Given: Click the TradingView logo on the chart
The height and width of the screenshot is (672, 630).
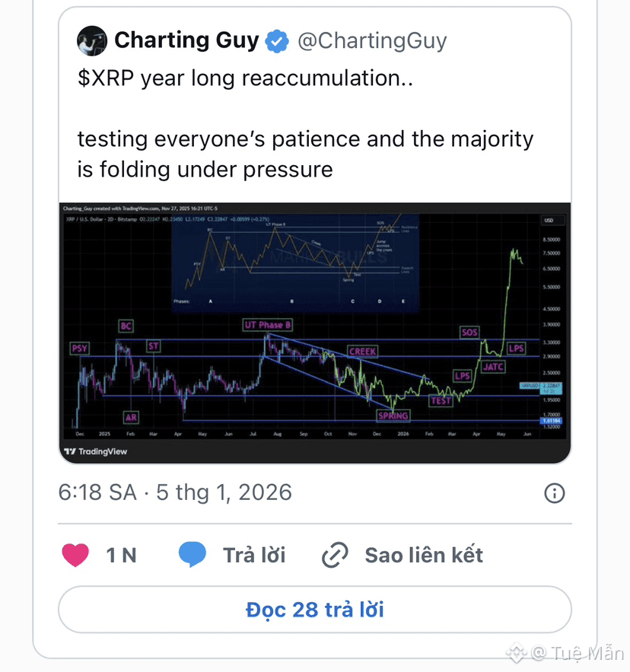Looking at the screenshot, I should coord(96,451).
